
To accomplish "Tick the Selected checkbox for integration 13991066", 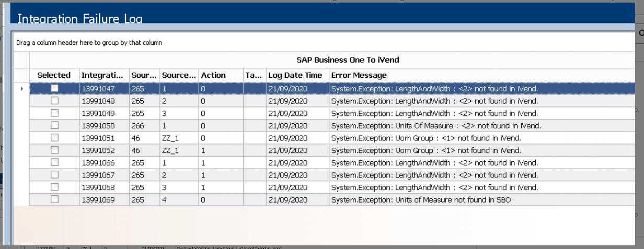I will 54,162.
